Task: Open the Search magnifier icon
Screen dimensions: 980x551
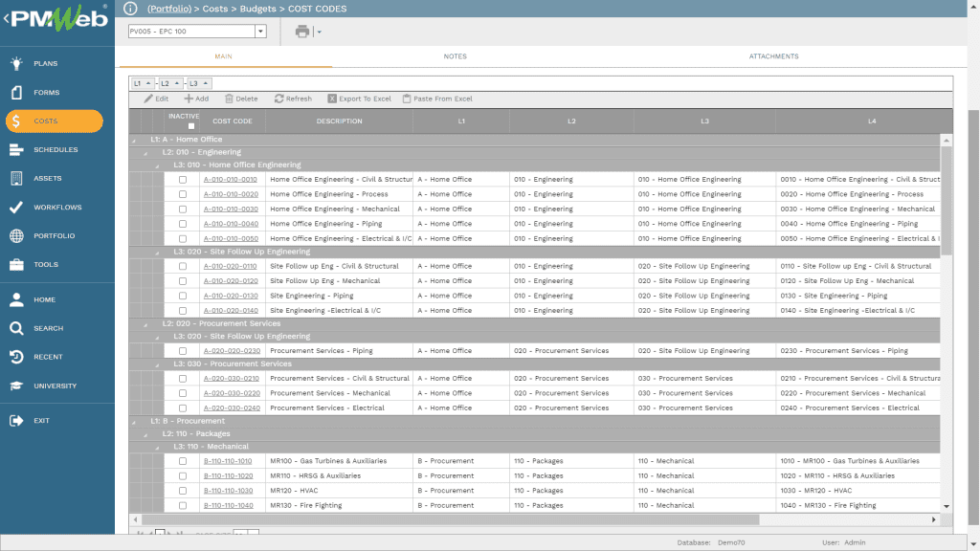Action: [17, 329]
